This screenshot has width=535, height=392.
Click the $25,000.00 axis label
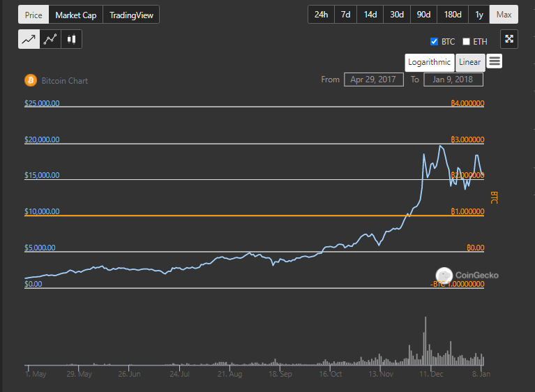pos(42,103)
